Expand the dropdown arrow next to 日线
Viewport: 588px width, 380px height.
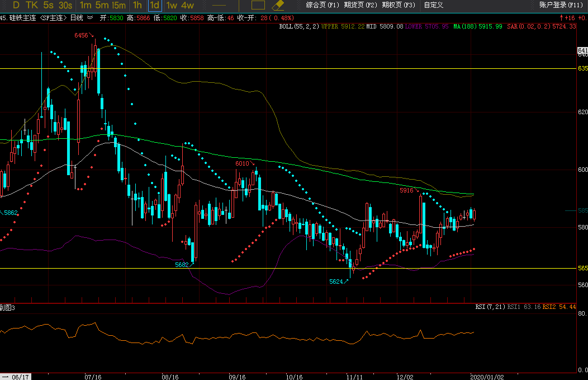(x=90, y=18)
